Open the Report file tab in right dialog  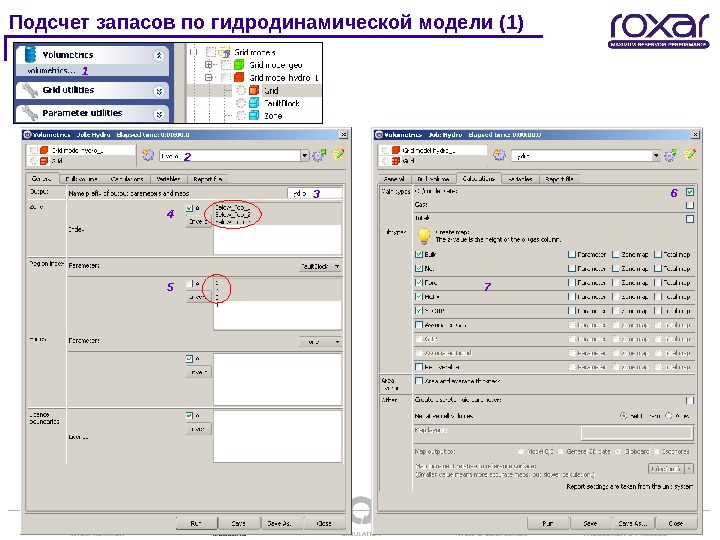[559, 179]
